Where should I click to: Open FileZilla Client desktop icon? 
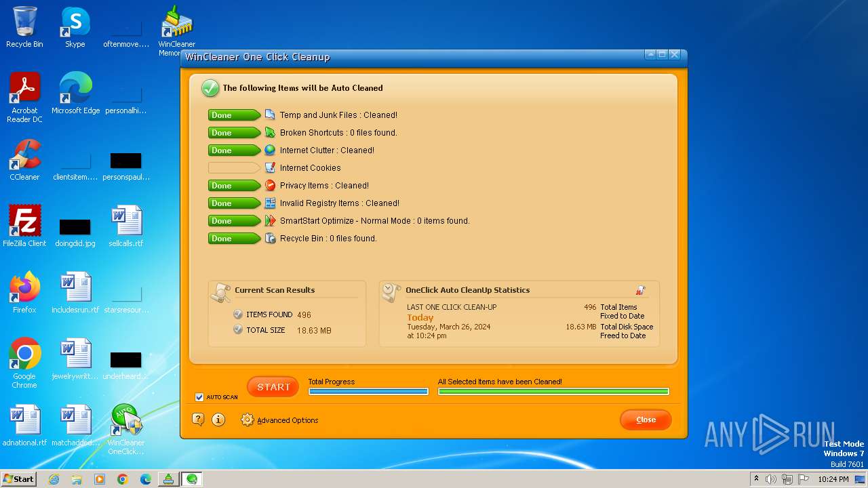tap(24, 226)
